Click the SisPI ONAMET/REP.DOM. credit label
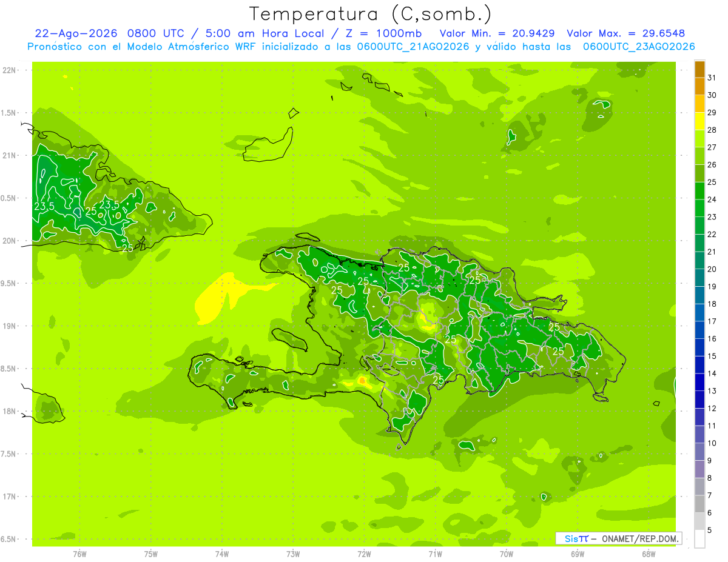Image resolution: width=728 pixels, height=562 pixels. click(x=618, y=538)
